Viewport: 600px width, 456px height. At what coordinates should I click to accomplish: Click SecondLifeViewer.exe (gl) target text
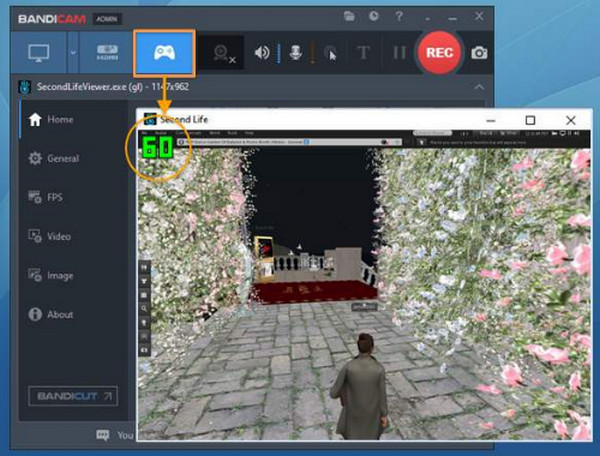(112, 87)
